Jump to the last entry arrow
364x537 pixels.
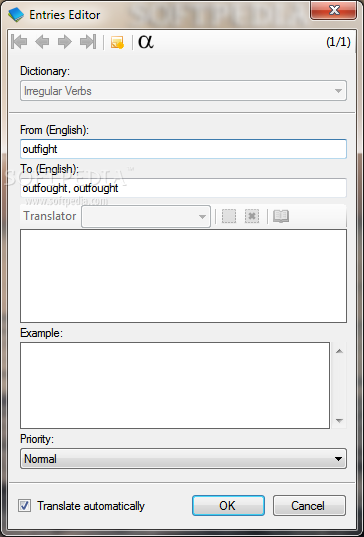(88, 42)
